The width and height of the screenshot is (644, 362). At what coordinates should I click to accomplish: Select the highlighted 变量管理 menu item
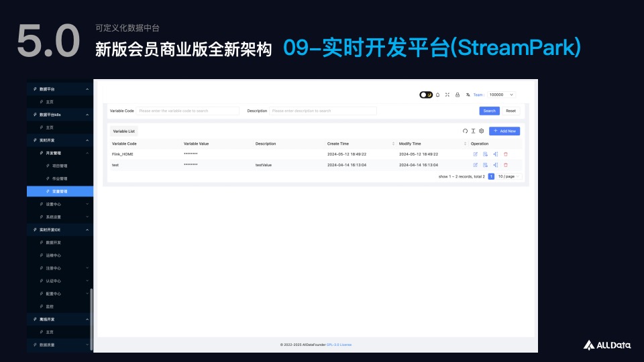point(60,191)
